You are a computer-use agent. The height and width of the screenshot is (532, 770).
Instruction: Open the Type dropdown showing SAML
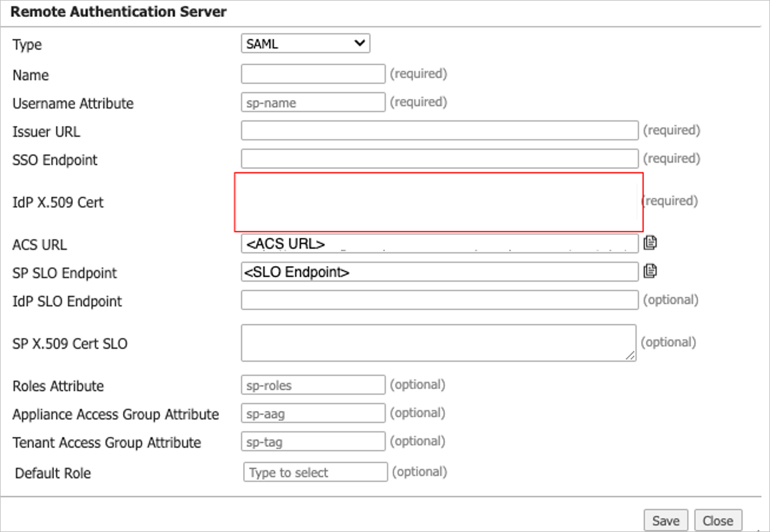(x=306, y=43)
